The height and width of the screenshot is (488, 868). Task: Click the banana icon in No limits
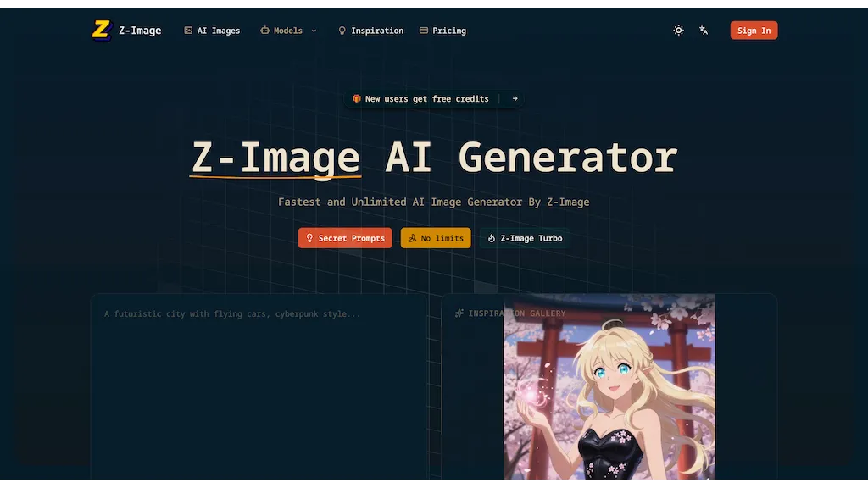click(412, 238)
